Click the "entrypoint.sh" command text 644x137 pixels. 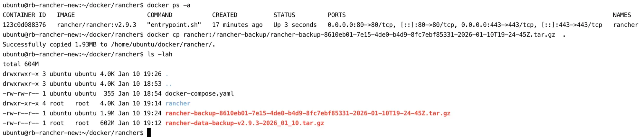(x=174, y=25)
